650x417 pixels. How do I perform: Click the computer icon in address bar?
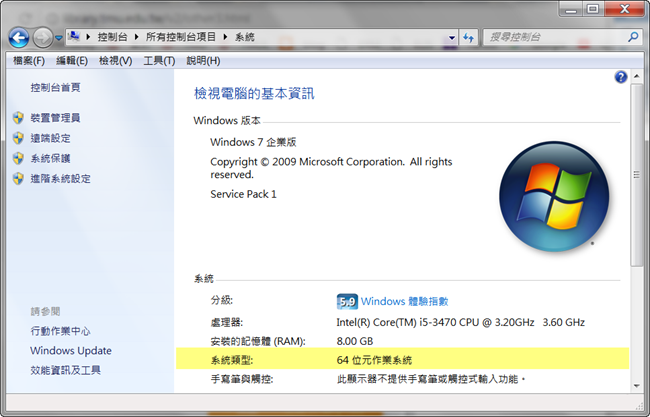tap(74, 36)
